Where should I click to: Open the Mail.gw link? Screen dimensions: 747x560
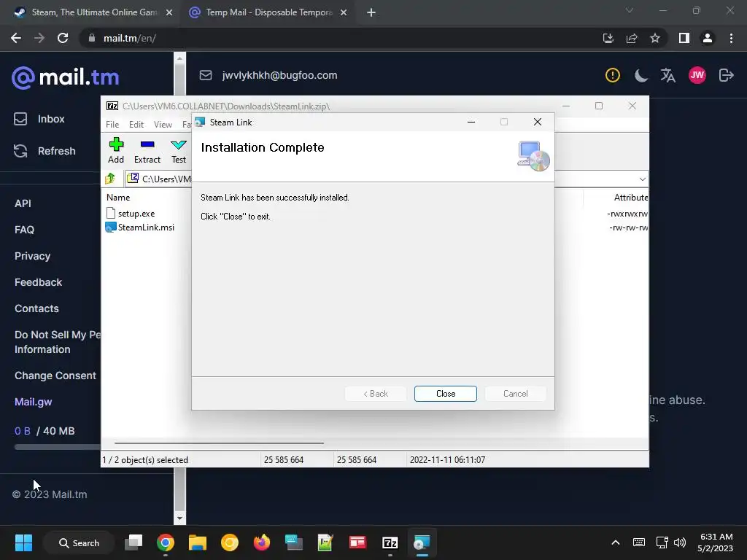pos(34,402)
